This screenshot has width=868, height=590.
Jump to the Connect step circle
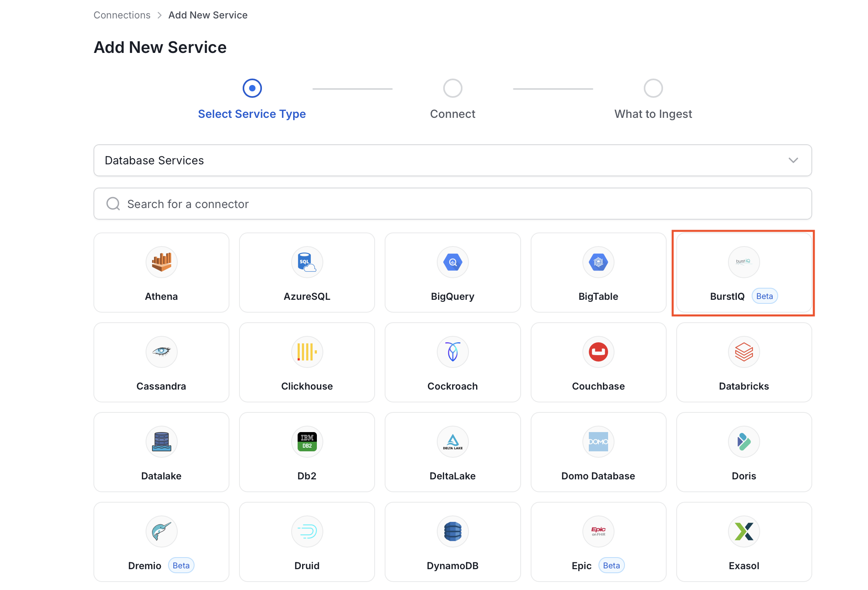(452, 88)
